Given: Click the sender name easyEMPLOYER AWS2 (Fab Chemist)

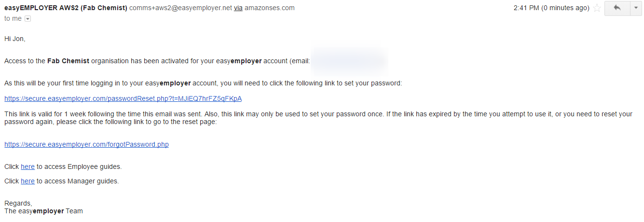Looking at the screenshot, I should 66,8.
